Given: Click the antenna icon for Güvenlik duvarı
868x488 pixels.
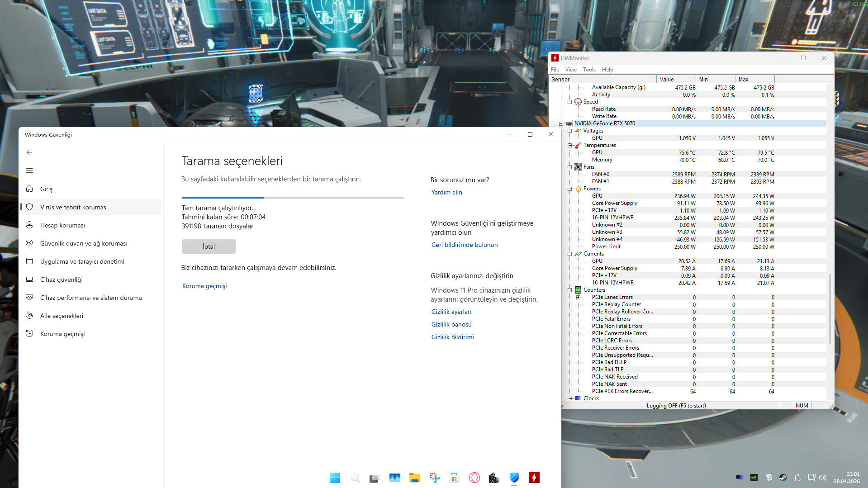Looking at the screenshot, I should tap(29, 243).
